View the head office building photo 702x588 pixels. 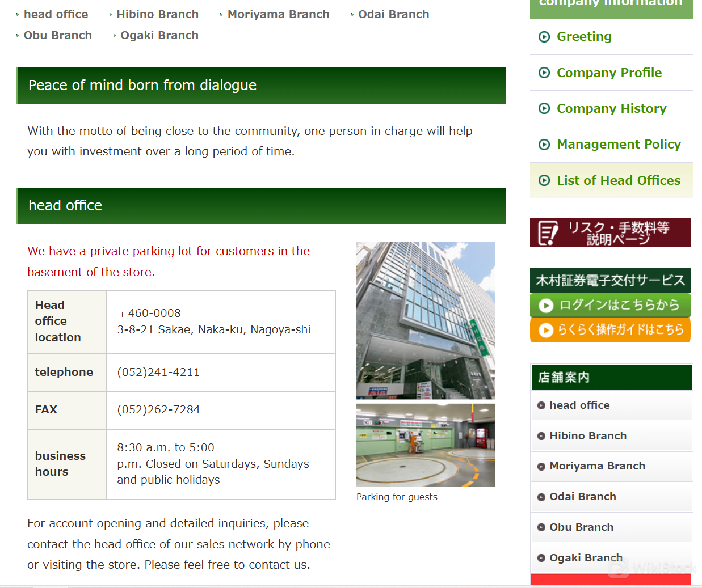426,320
